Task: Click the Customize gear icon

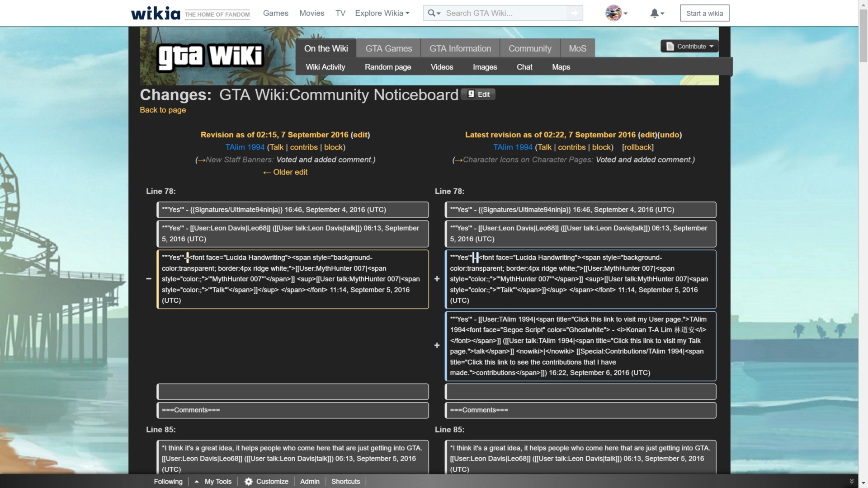Action: coord(248,482)
